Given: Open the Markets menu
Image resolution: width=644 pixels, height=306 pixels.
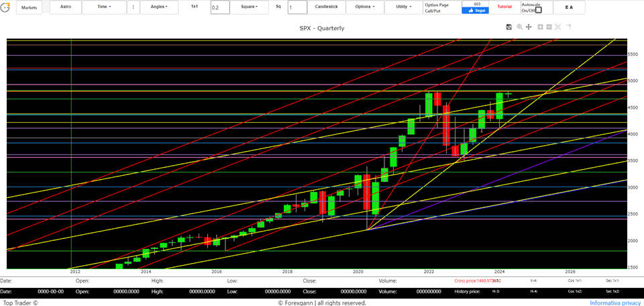Looking at the screenshot, I should [x=30, y=7].
